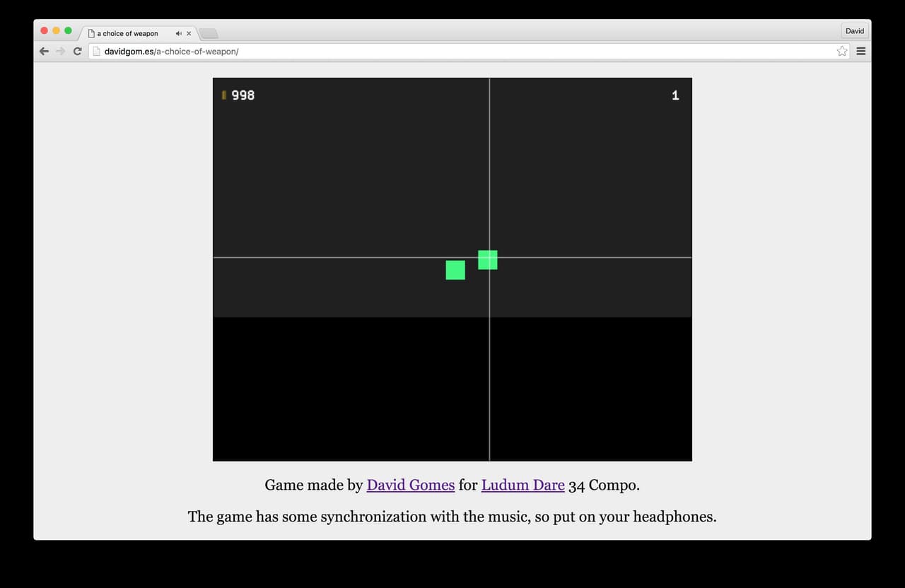The width and height of the screenshot is (905, 588).
Task: Reload the page with the refresh icon
Action: pos(78,51)
